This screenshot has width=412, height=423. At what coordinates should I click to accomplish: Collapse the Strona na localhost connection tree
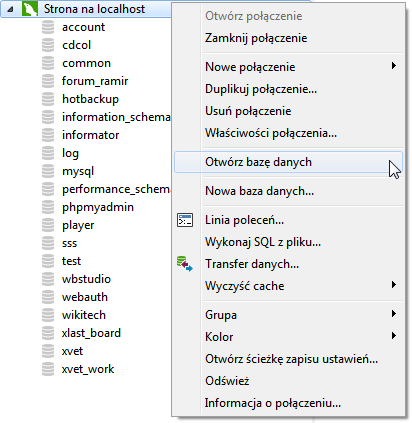click(10, 9)
